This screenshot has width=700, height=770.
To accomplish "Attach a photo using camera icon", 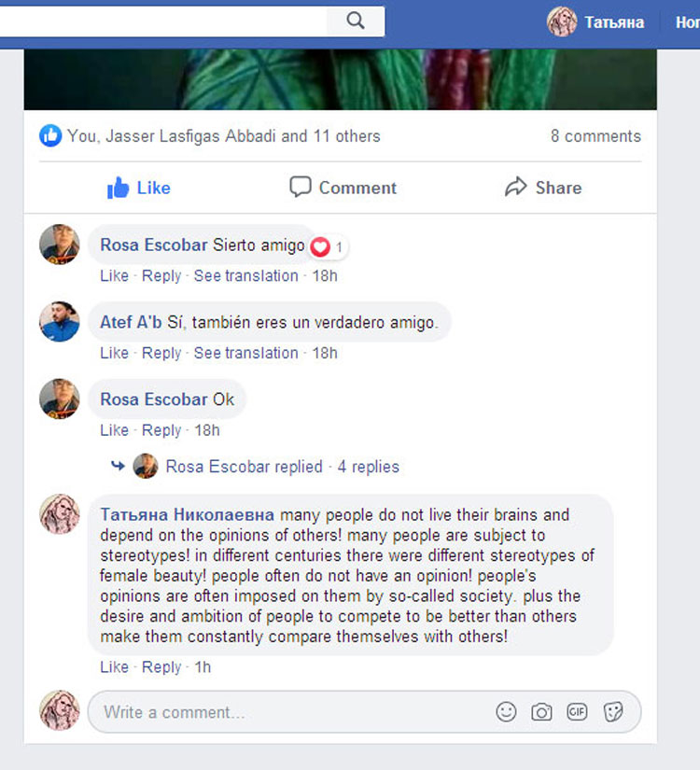I will [x=541, y=712].
